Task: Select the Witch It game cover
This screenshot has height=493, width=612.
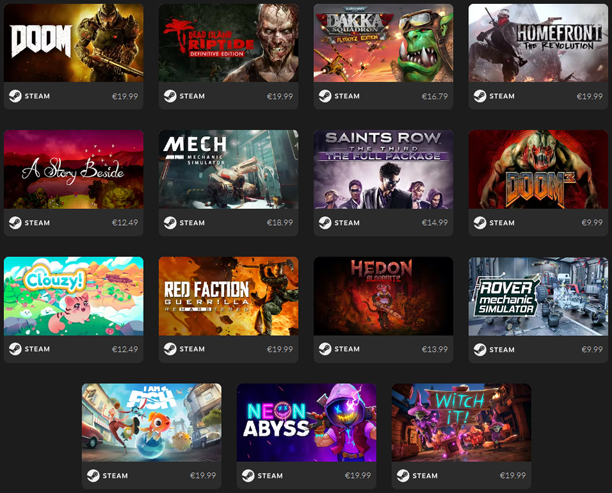Action: [461, 422]
